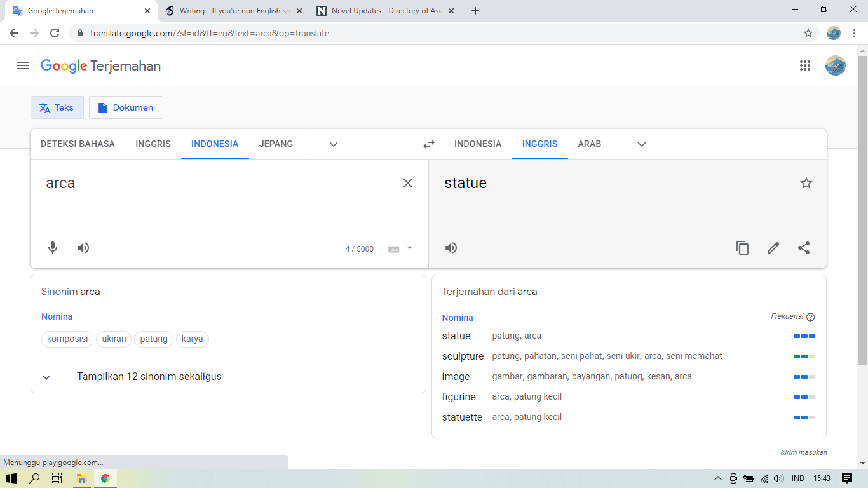Share the translation using the share icon
Screen dimensions: 868x488
[804, 248]
